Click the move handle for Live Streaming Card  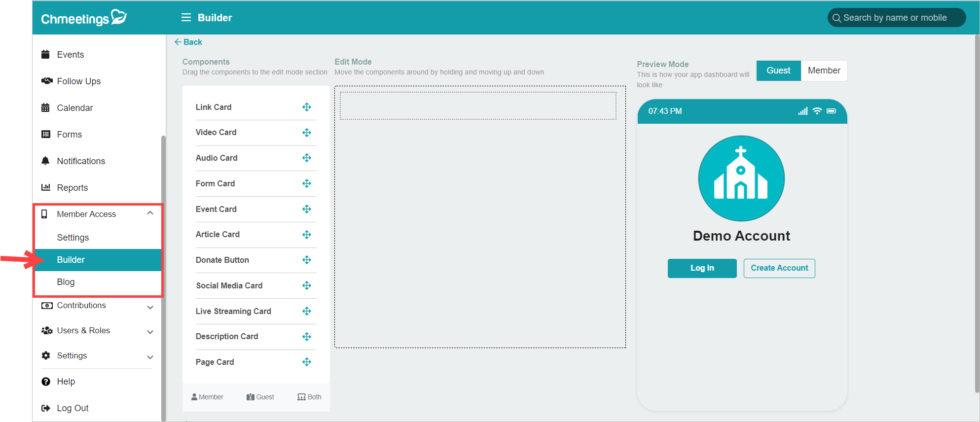point(307,311)
